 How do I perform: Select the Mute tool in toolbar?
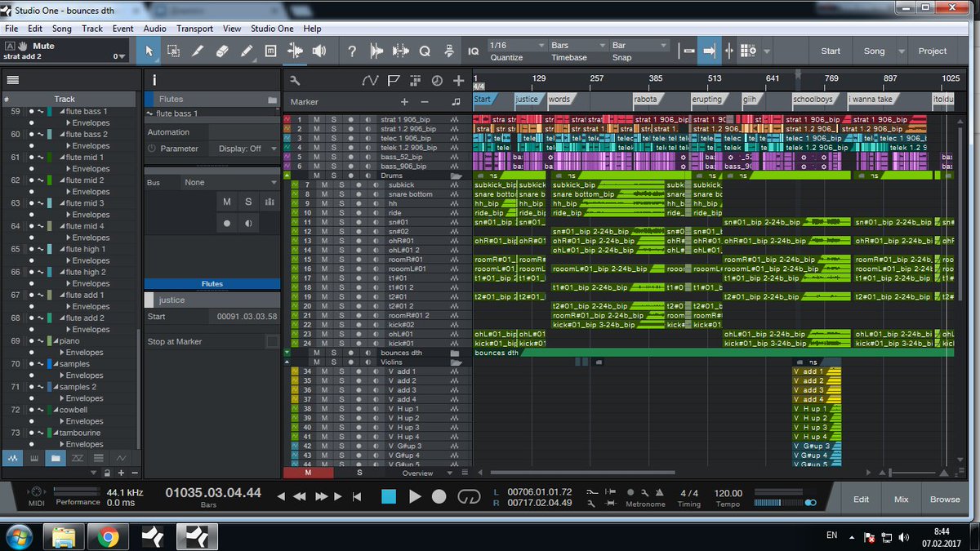(271, 51)
